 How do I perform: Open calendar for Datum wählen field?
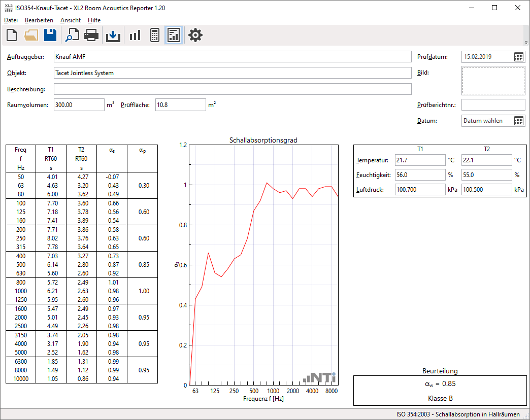click(519, 121)
